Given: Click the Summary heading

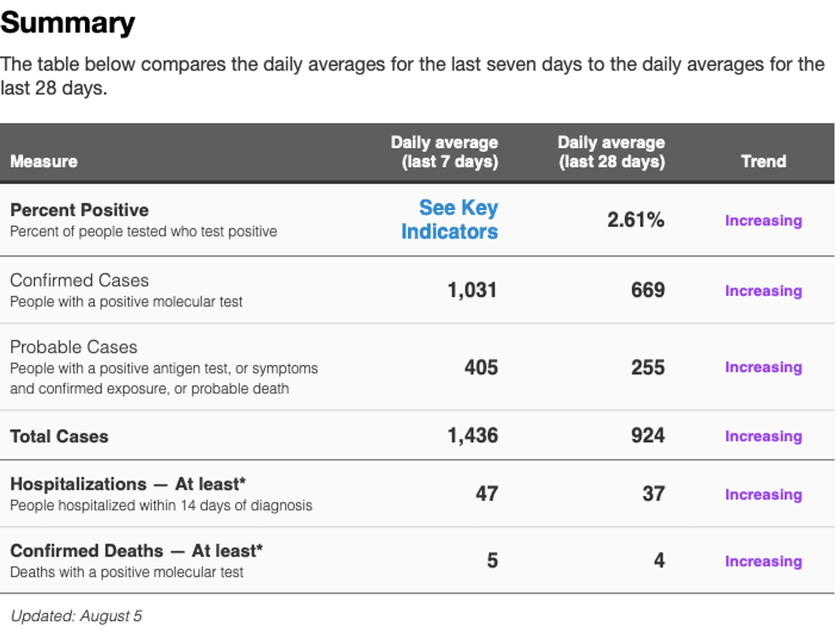Looking at the screenshot, I should [x=68, y=23].
